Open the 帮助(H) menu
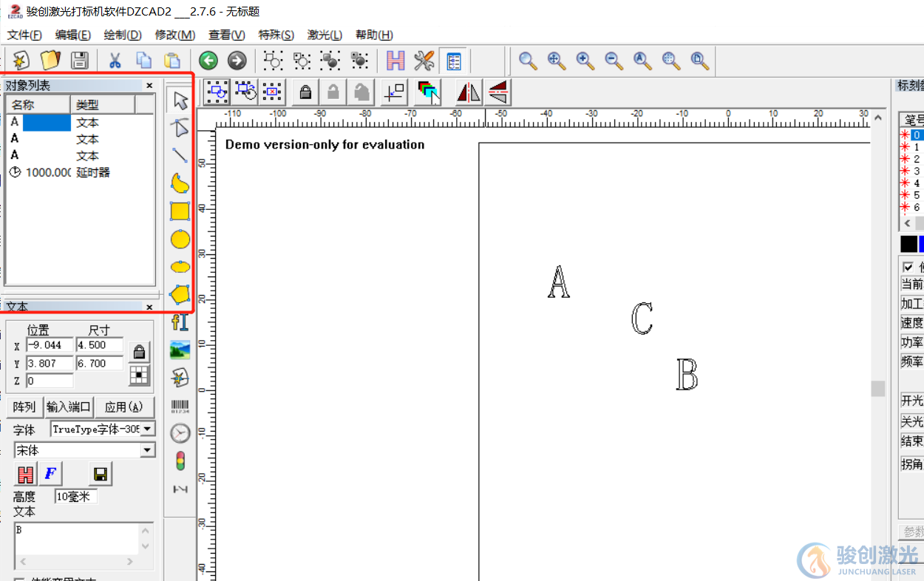924x581 pixels. 374,35
